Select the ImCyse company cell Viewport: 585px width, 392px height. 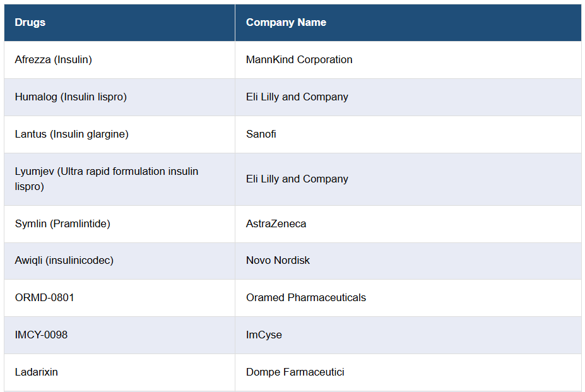[x=264, y=335]
